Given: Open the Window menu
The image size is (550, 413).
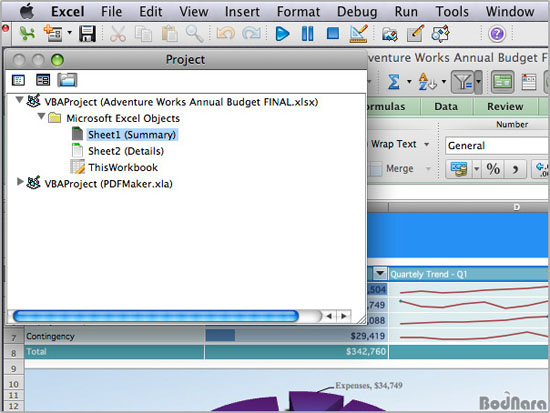Looking at the screenshot, I should (510, 12).
